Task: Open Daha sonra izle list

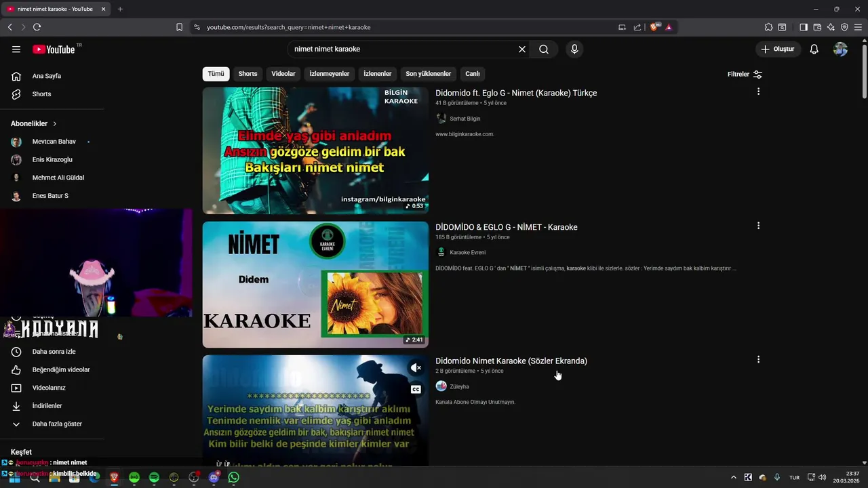Action: pyautogui.click(x=52, y=352)
